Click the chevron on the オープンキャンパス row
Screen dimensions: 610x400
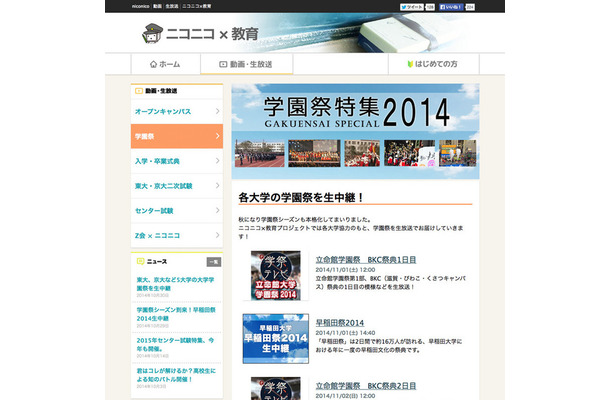point(217,111)
